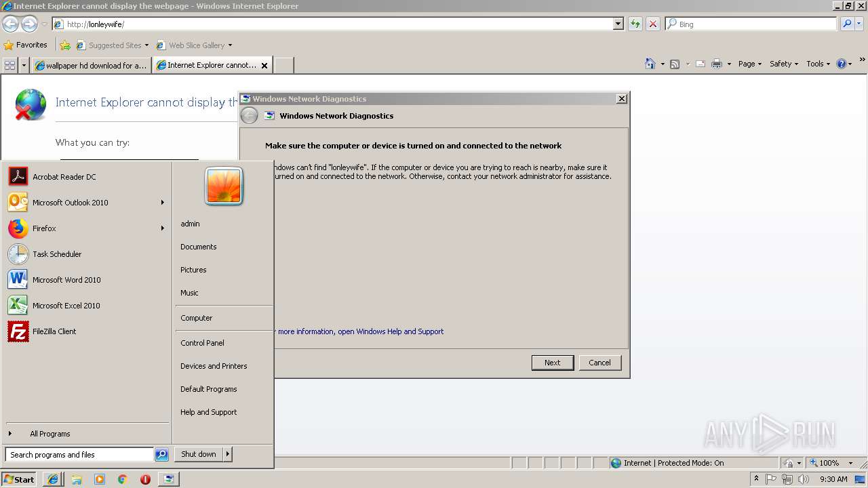Click the address bar showing http://lonleywife/
Screen dimensions: 868x488
(332, 24)
